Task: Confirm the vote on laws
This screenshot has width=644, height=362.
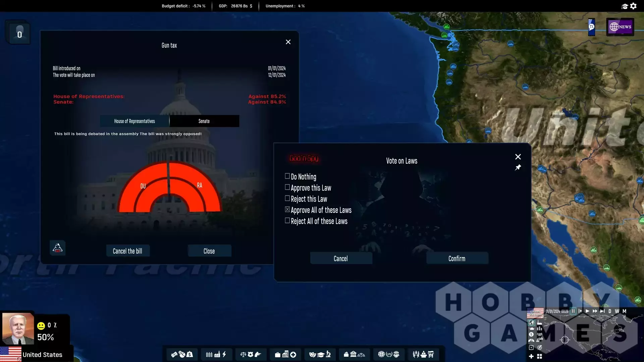Action: point(457,258)
